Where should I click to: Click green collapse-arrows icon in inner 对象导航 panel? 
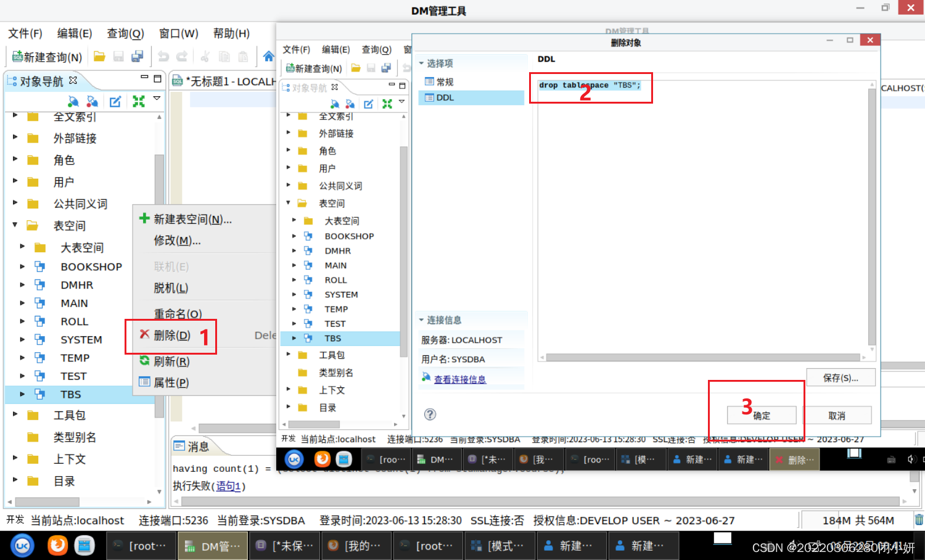(387, 104)
